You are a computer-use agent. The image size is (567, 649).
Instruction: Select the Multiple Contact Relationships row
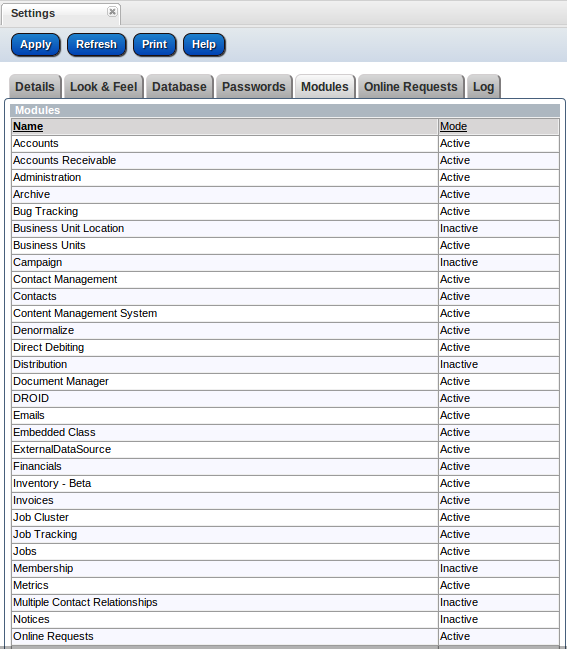coord(285,602)
